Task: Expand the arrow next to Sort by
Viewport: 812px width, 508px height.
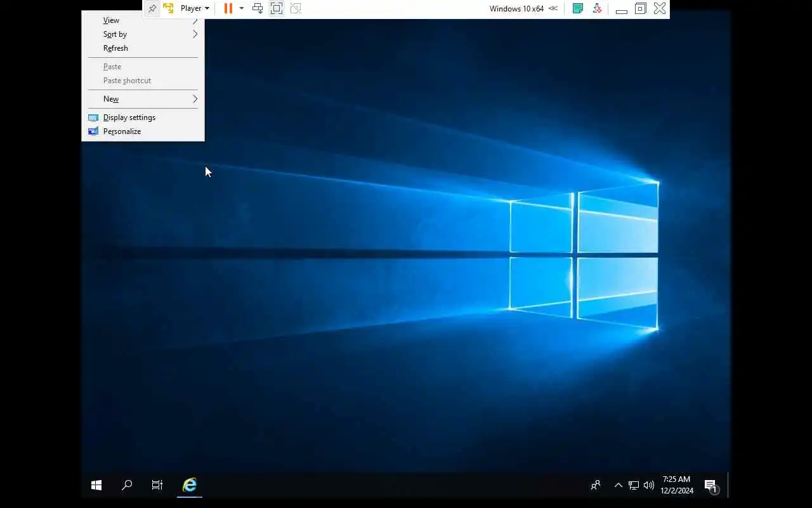Action: pos(195,34)
